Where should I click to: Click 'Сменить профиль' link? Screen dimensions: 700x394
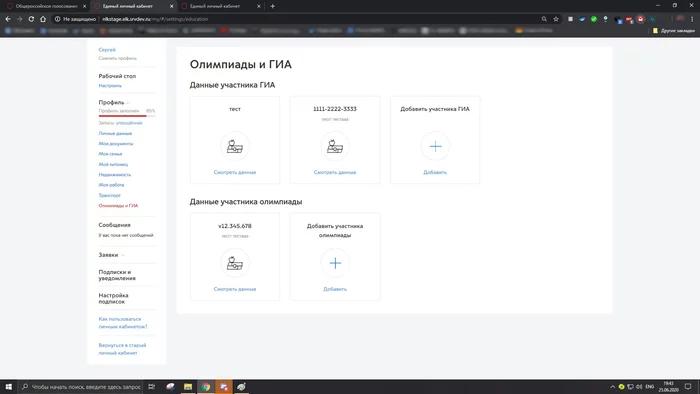(x=117, y=58)
